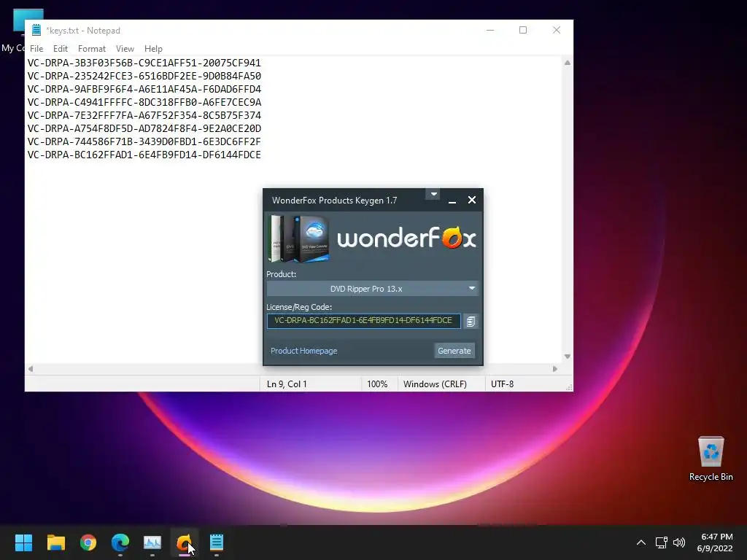Open volume control tray icon
Viewport: 747px width, 560px height.
[x=679, y=542]
